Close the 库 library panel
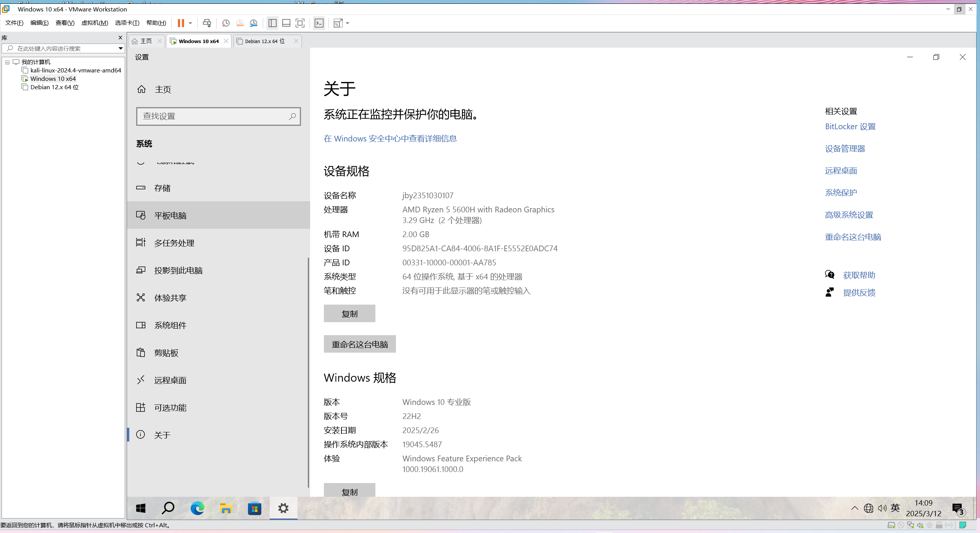The height and width of the screenshot is (533, 980). pos(121,38)
